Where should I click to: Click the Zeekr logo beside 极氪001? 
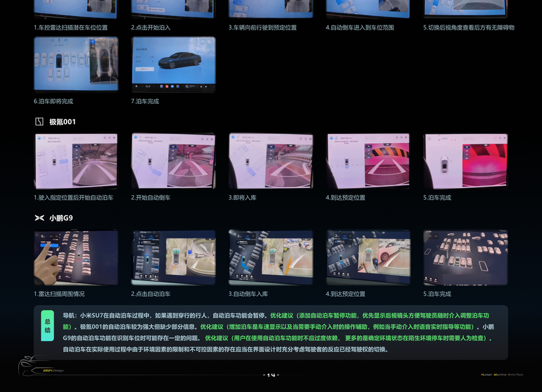click(x=39, y=122)
